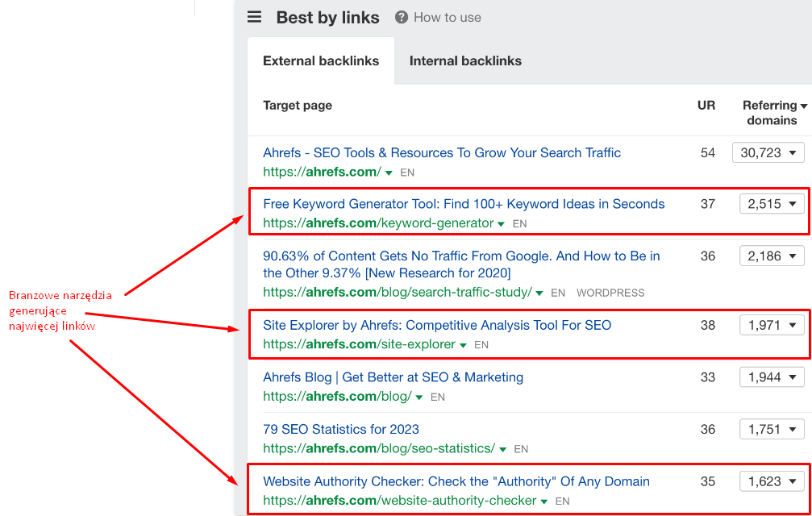Open the Website Authority Checker title link
This screenshot has height=516, width=812.
point(456,481)
